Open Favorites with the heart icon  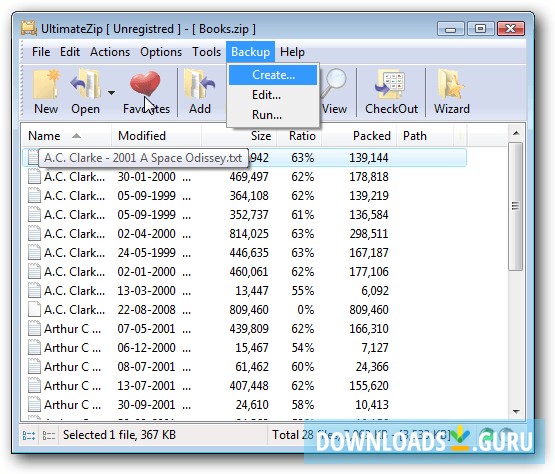coord(145,84)
